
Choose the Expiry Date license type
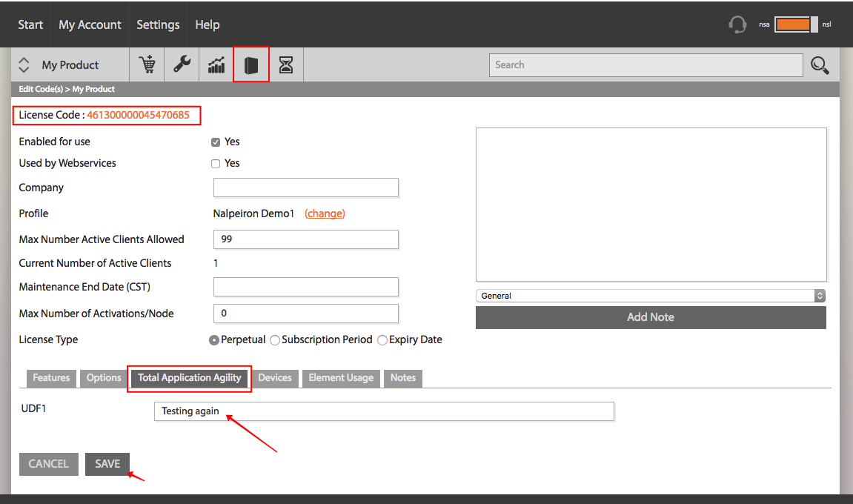pos(382,340)
